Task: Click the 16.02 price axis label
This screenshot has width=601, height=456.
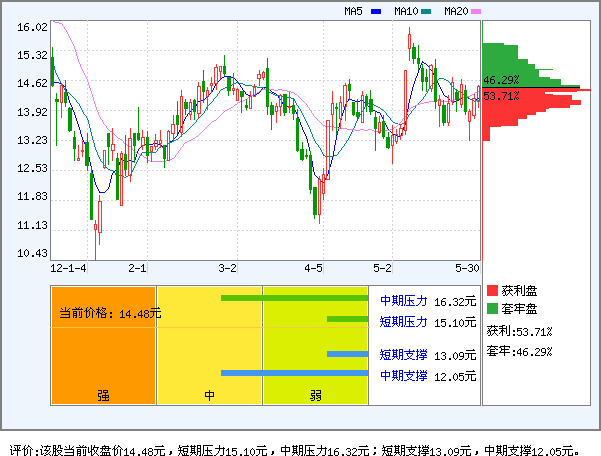Action: click(32, 27)
